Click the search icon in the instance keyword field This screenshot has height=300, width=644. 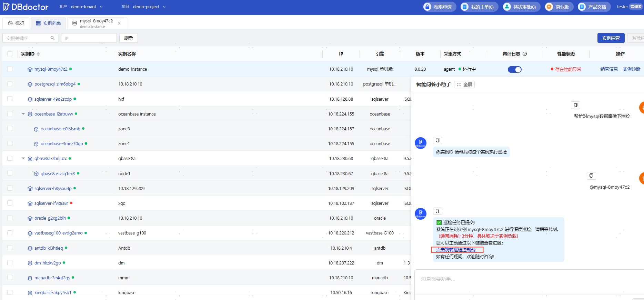52,38
